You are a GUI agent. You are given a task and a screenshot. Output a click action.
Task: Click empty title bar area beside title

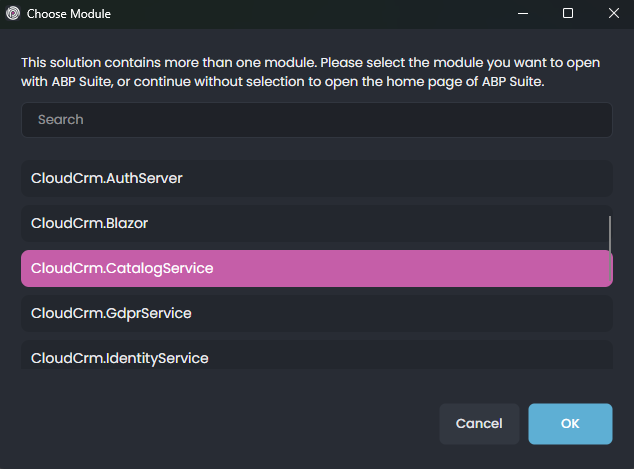[x=300, y=14]
